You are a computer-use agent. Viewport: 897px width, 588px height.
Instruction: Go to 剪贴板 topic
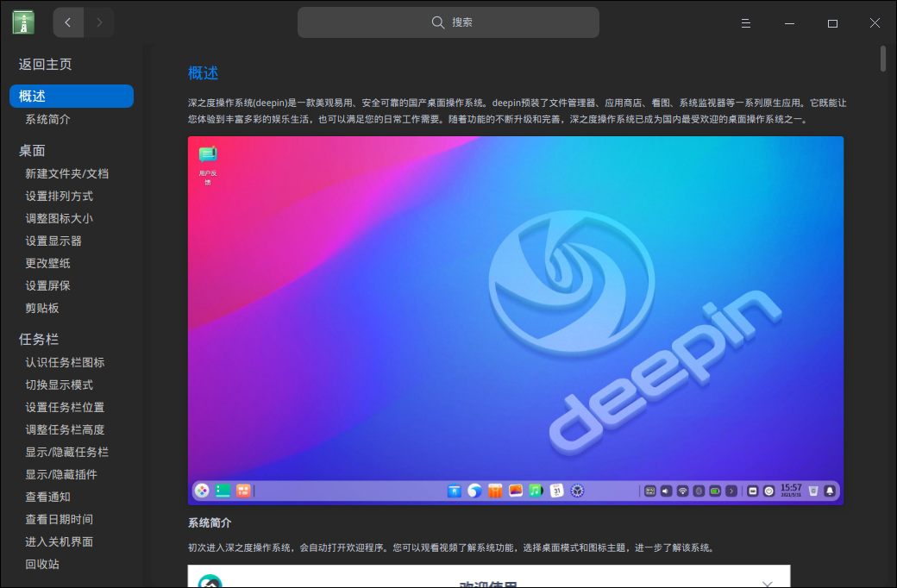41,308
